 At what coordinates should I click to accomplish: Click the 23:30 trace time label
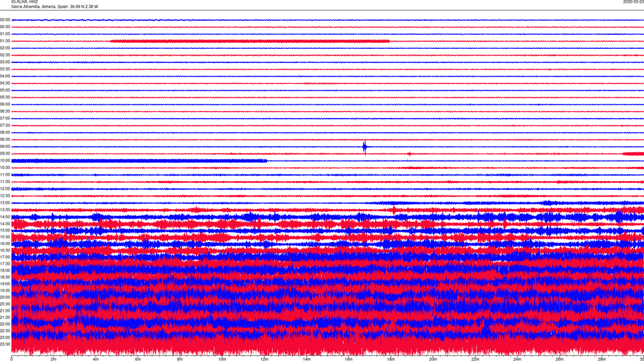click(5, 344)
